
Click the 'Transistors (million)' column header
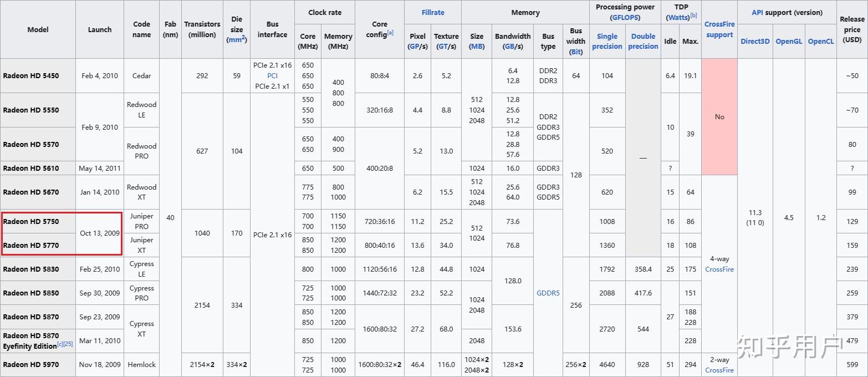202,29
